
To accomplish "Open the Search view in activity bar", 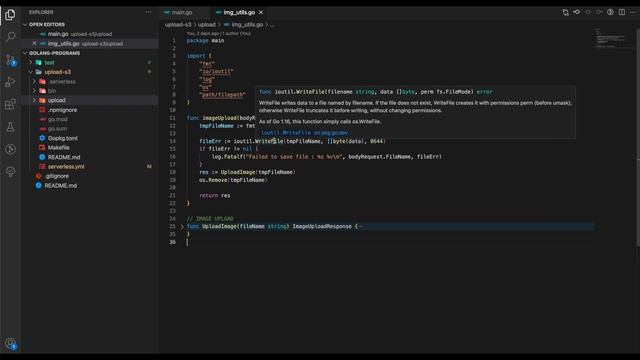I will (10, 37).
